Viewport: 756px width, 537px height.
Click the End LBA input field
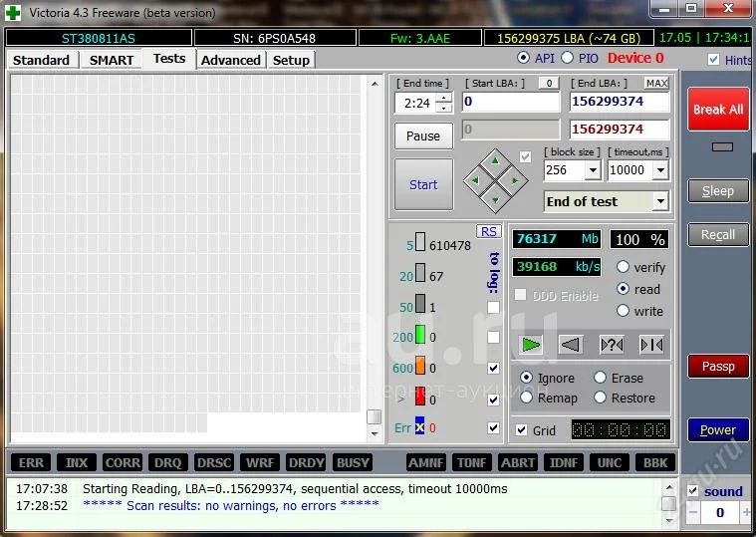tap(620, 102)
